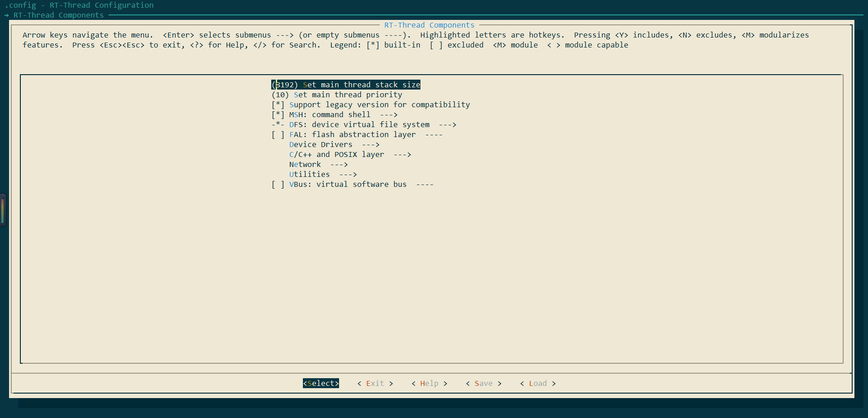
Task: Open the Utilities submenu
Action: tap(323, 174)
